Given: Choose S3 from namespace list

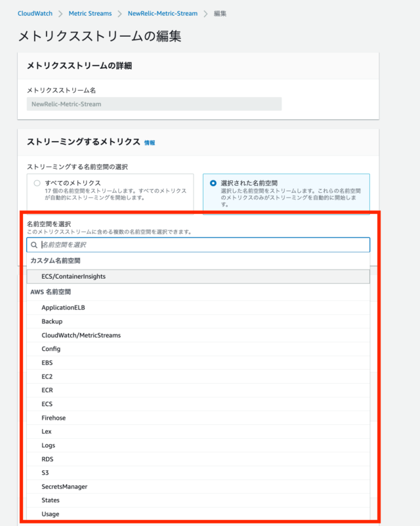Looking at the screenshot, I should pyautogui.click(x=198, y=473).
